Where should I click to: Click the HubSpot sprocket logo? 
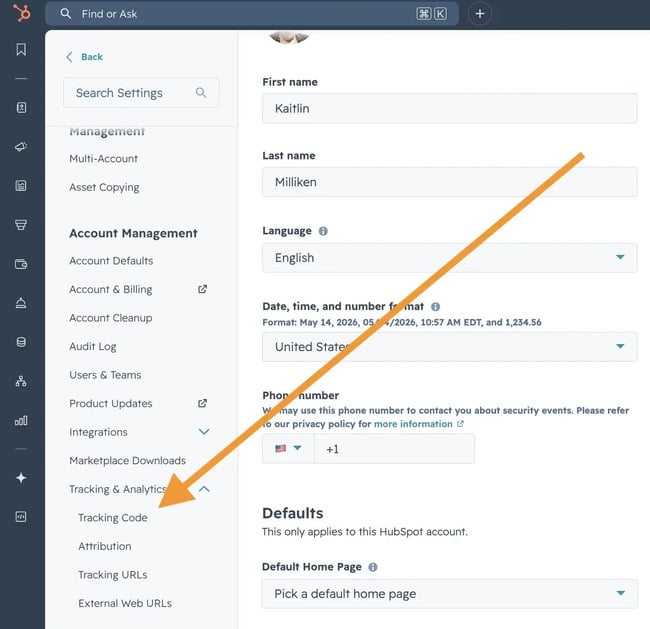[22, 12]
